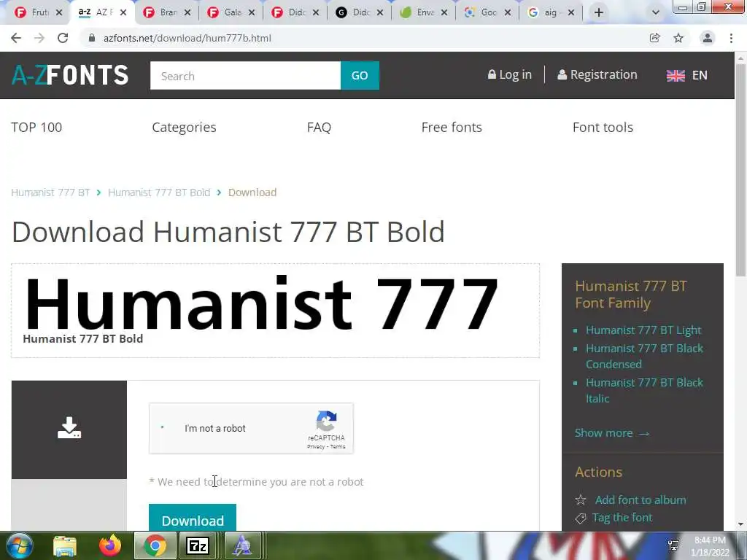Screen dimensions: 747x560
Task: Open the EN language selector
Action: coord(700,75)
